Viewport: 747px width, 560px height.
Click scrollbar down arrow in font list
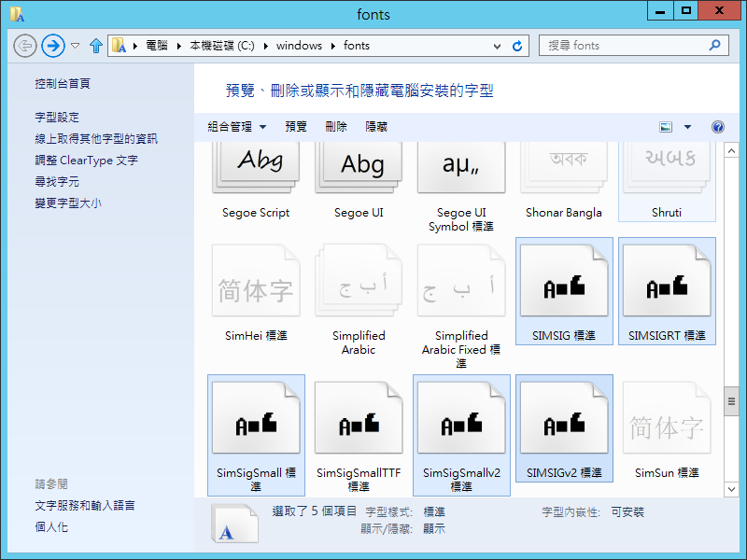(731, 489)
